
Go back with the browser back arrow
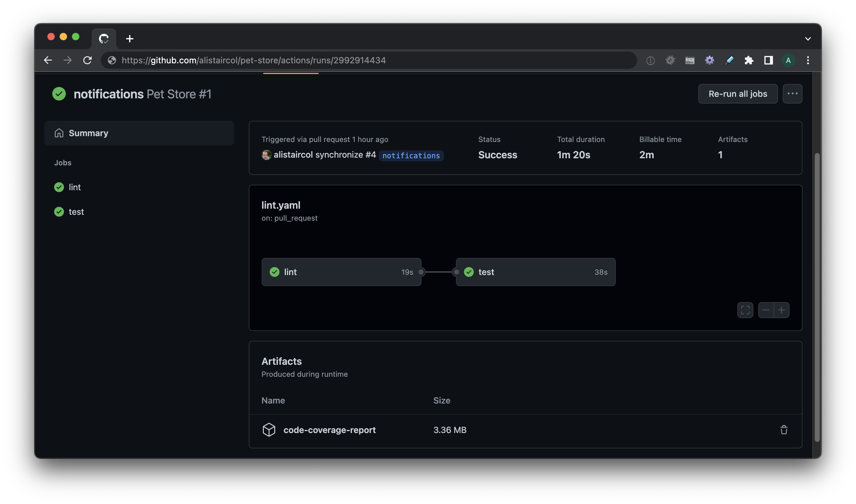point(48,60)
